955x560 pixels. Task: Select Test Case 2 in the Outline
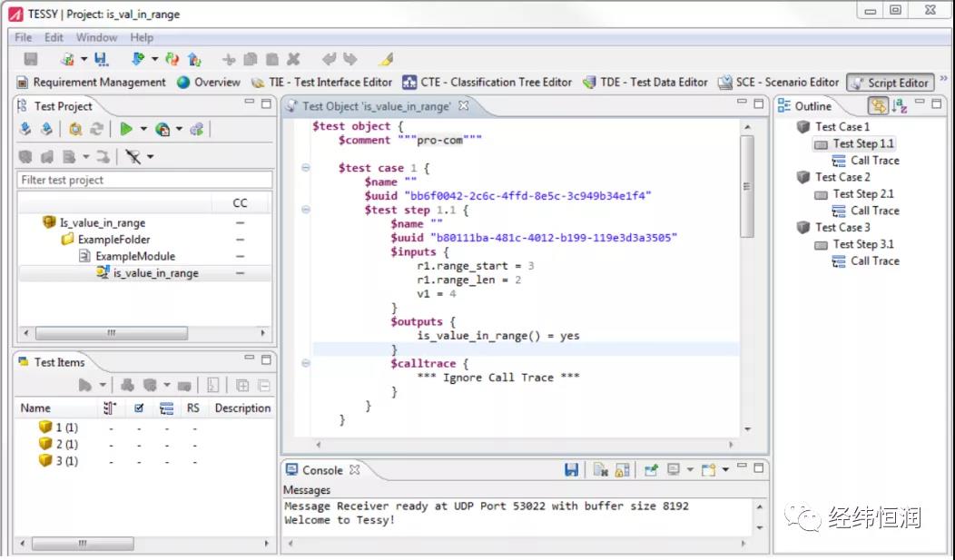click(x=842, y=177)
